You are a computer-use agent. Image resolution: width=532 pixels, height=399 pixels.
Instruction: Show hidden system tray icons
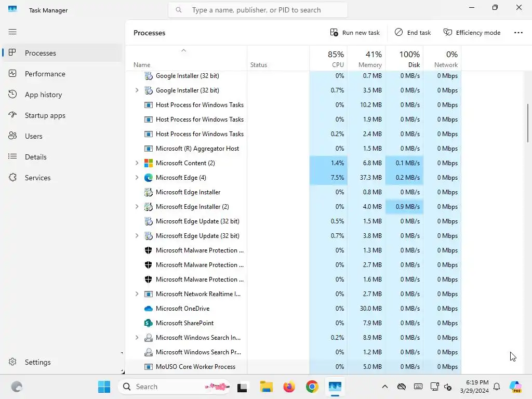pyautogui.click(x=385, y=387)
